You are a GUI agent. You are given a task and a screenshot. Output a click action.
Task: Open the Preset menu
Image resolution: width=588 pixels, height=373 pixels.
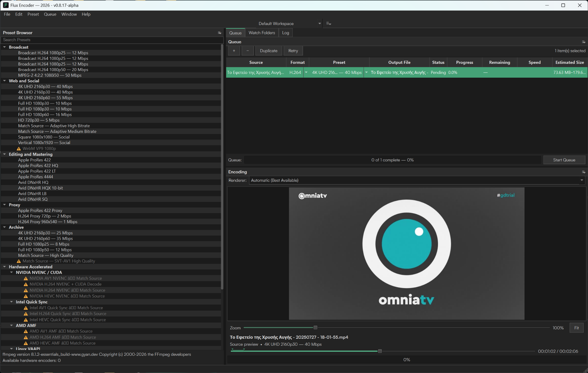33,14
